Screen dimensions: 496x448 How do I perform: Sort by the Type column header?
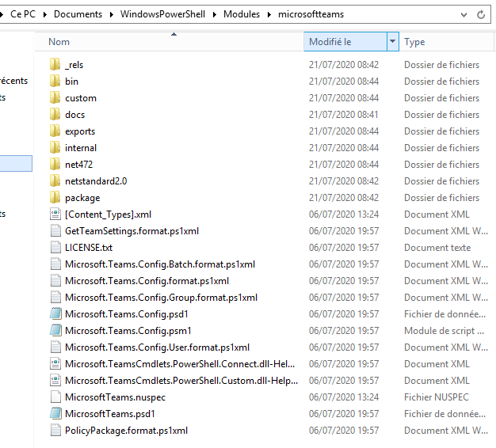[446, 41]
